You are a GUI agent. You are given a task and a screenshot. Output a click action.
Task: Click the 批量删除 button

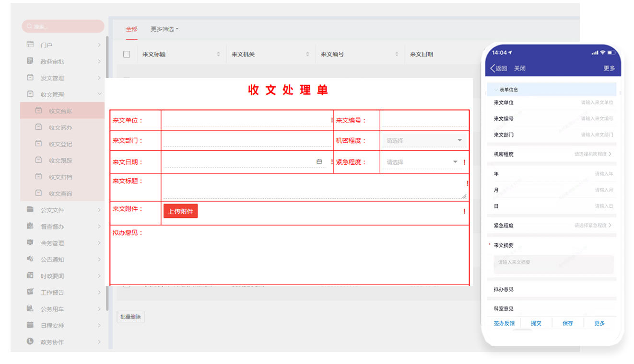click(x=130, y=317)
